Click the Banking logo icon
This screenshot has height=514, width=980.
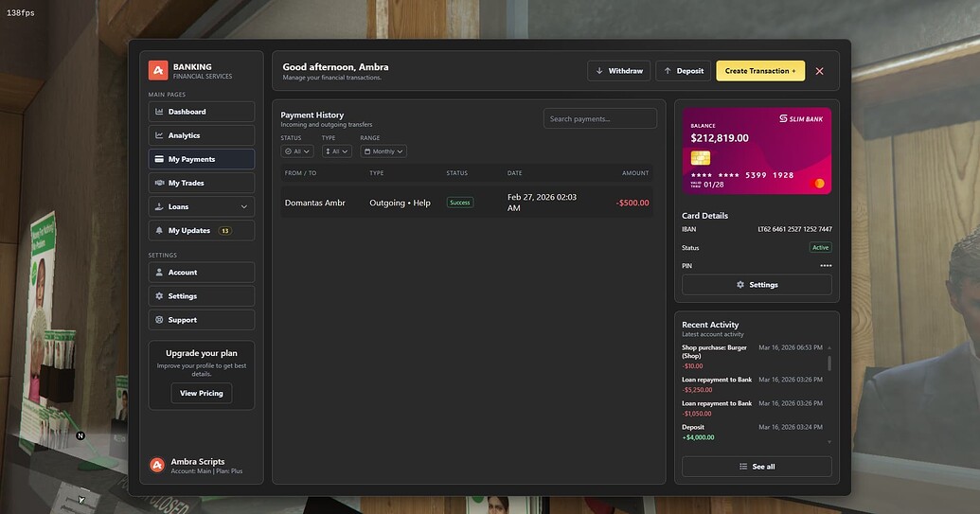[x=158, y=71]
